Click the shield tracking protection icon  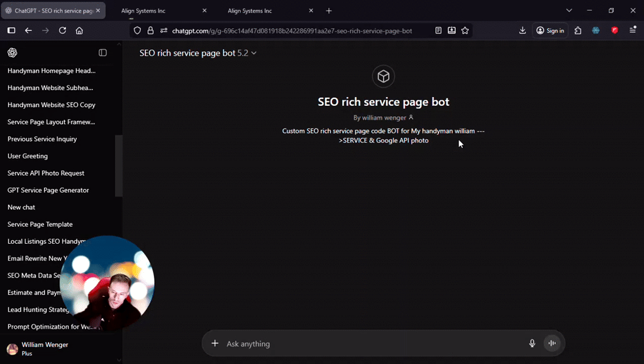136,30
